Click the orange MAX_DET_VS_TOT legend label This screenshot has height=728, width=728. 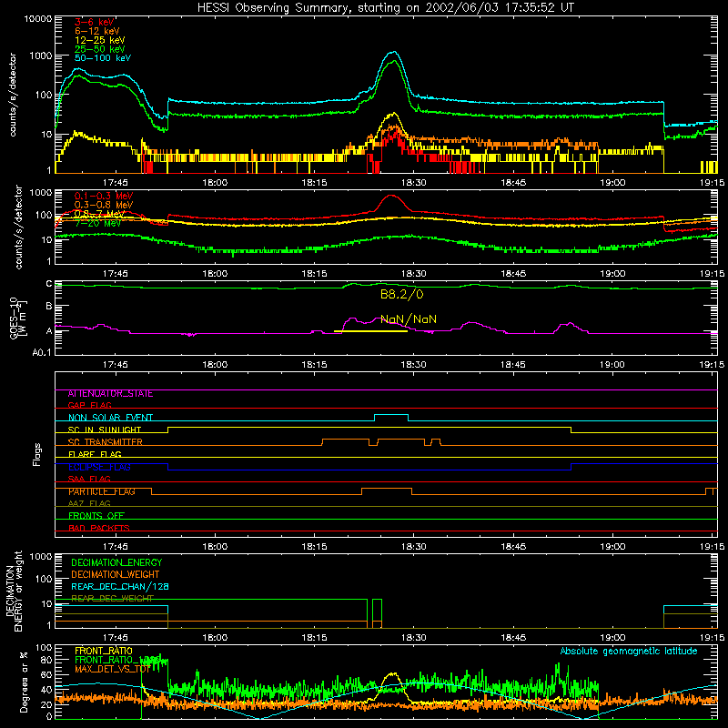[112, 669]
